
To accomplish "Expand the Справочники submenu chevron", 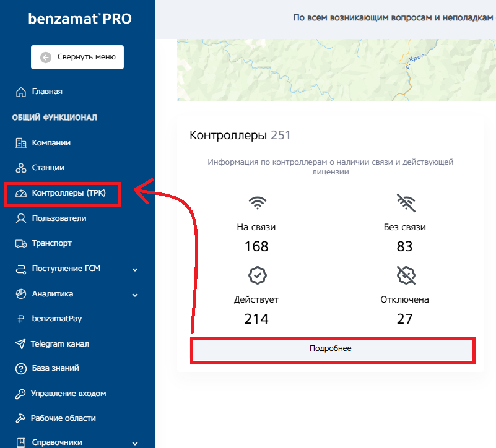I will coord(135,443).
